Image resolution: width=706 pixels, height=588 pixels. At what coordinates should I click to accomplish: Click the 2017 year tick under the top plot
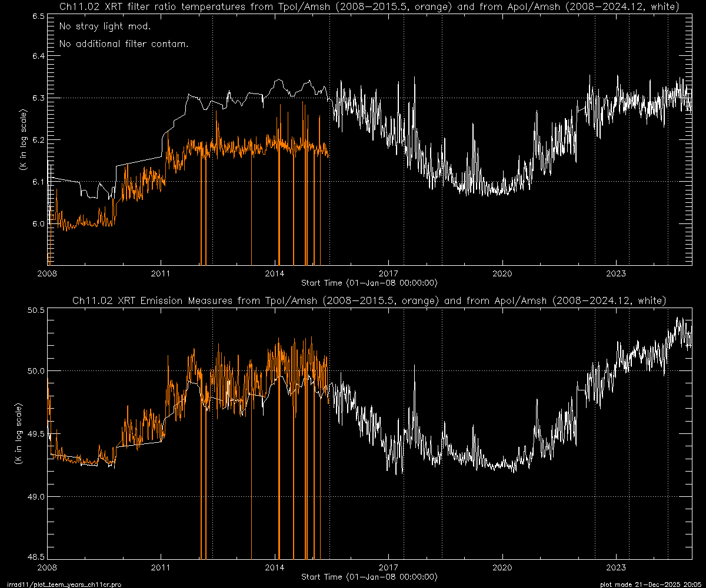coord(388,273)
